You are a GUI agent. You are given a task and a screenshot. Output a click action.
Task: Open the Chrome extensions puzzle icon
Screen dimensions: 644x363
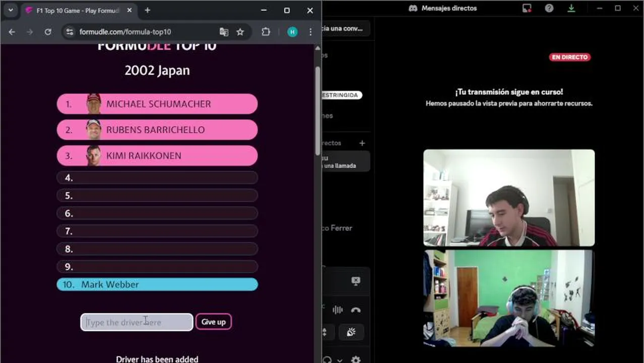[x=266, y=32]
